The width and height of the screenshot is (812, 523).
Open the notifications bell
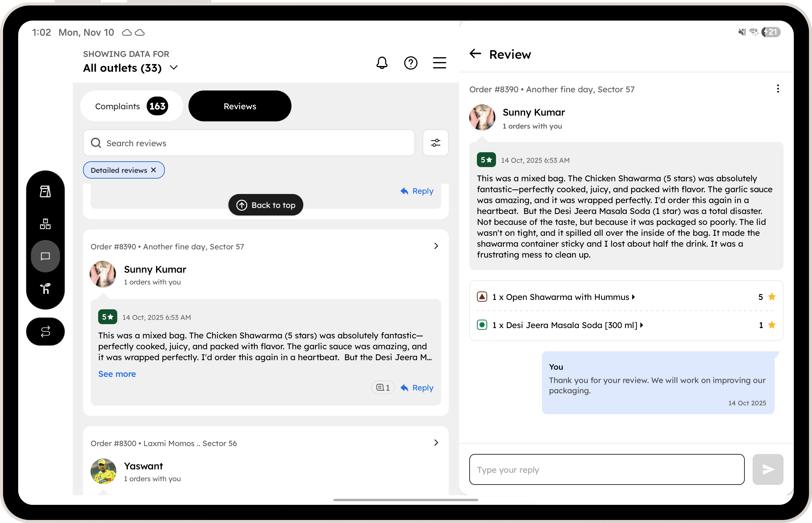[x=382, y=63]
